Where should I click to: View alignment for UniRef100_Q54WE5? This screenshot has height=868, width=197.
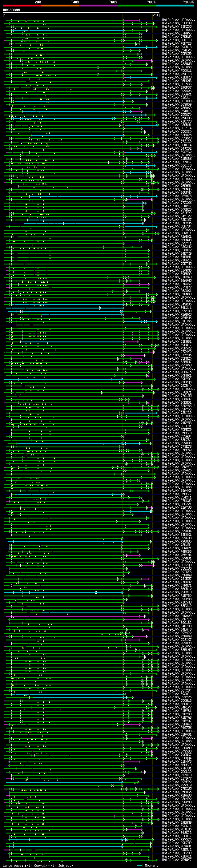point(176,111)
